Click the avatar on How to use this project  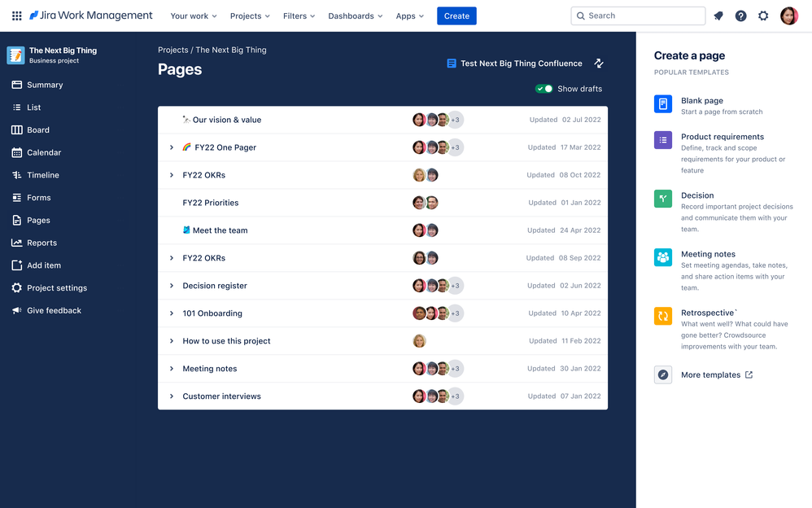point(420,340)
